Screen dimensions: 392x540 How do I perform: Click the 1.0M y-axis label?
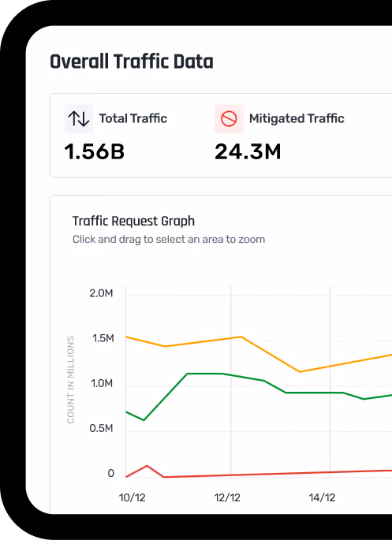pyautogui.click(x=102, y=383)
